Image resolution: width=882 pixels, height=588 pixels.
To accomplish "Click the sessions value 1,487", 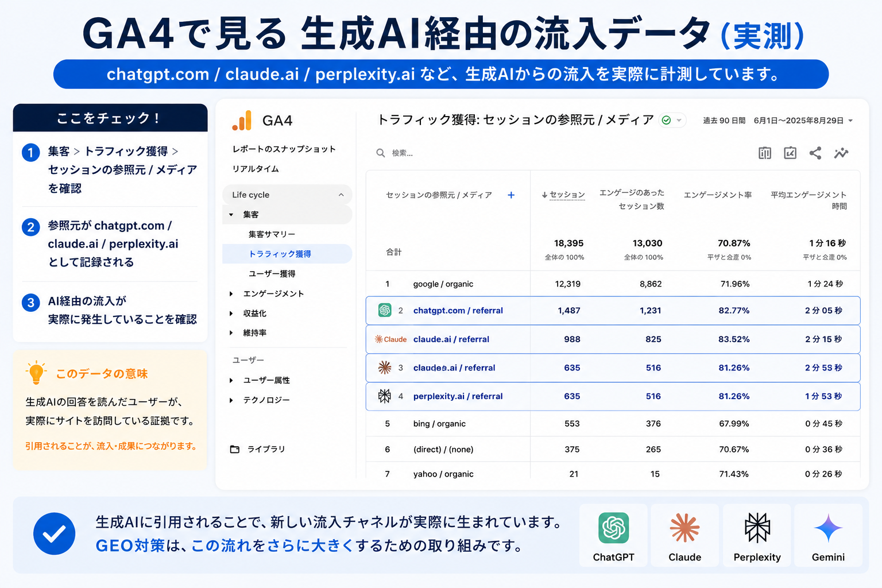I will tap(569, 311).
